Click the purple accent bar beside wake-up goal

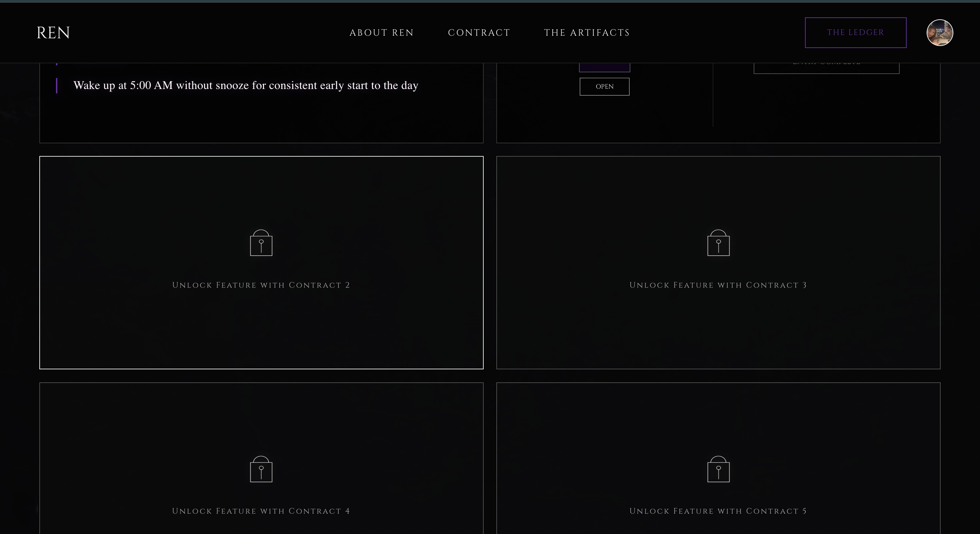click(x=57, y=86)
